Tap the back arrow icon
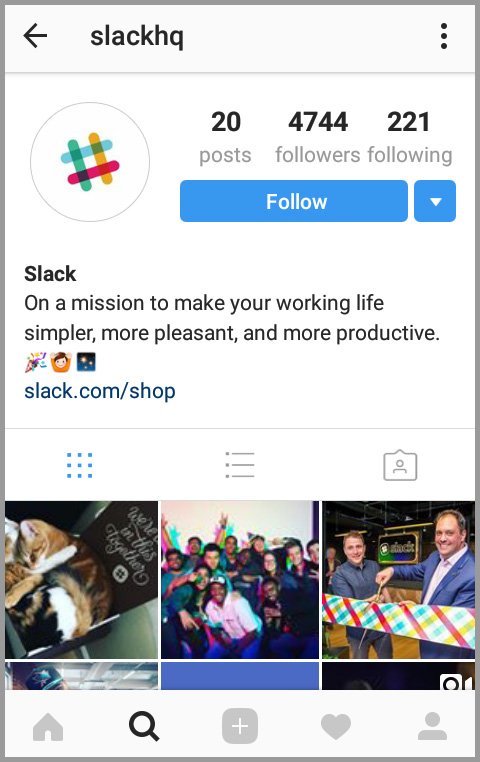The height and width of the screenshot is (762, 480). pyautogui.click(x=35, y=36)
